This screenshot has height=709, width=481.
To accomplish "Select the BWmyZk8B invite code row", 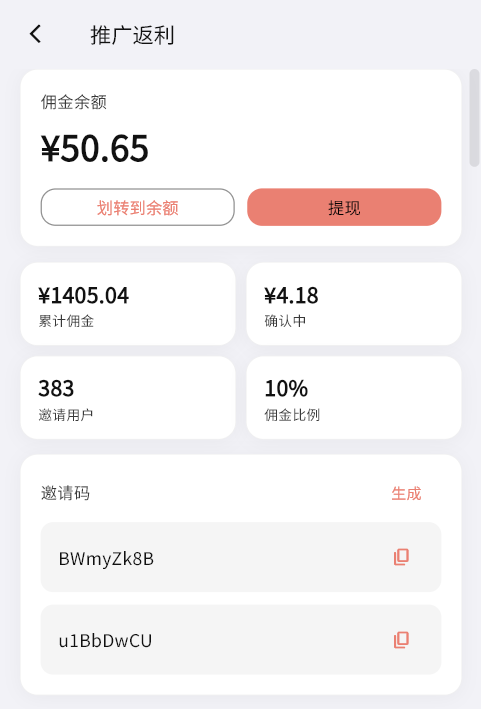I will click(x=241, y=557).
